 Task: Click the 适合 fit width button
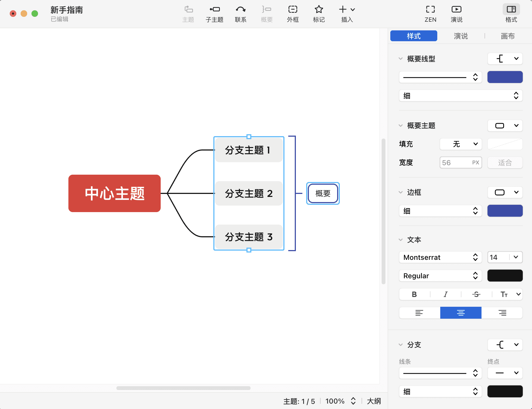coord(505,162)
